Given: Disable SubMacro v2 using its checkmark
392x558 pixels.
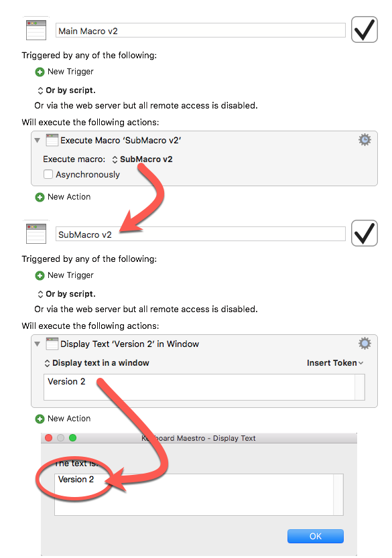Looking at the screenshot, I should [x=365, y=233].
